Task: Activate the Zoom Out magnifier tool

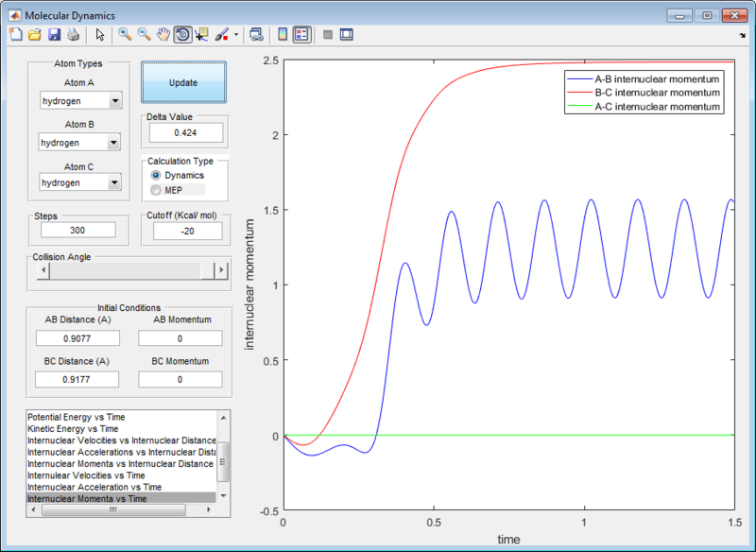Action: pyautogui.click(x=144, y=34)
